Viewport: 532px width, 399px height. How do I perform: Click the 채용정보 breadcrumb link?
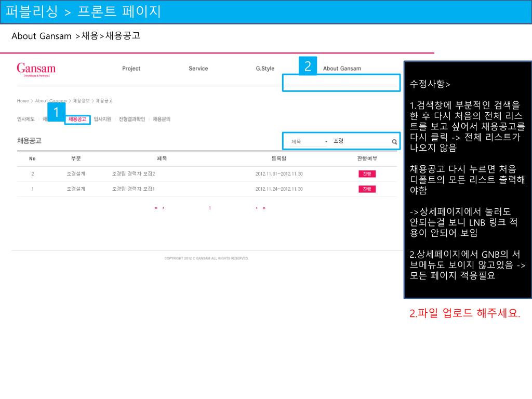pos(82,101)
